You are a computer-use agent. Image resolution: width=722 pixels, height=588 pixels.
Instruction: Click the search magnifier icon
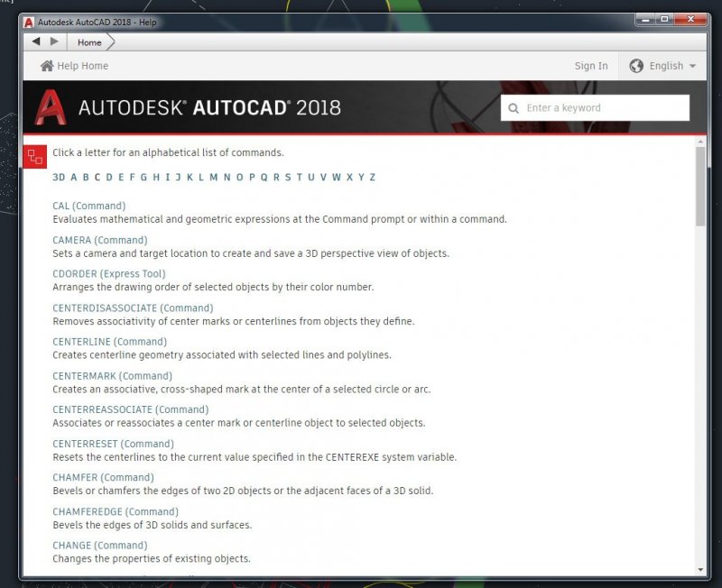click(514, 108)
